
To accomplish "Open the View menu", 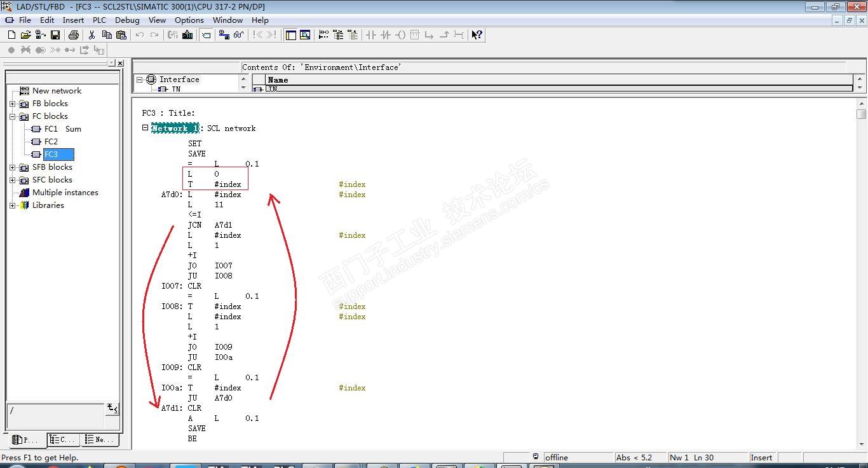I will [x=157, y=20].
